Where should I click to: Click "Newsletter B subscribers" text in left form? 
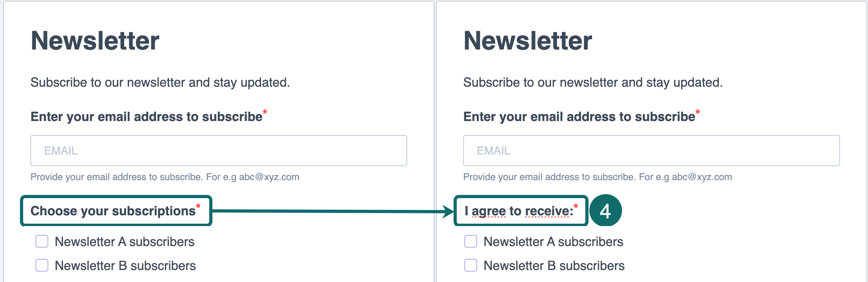[x=125, y=266]
